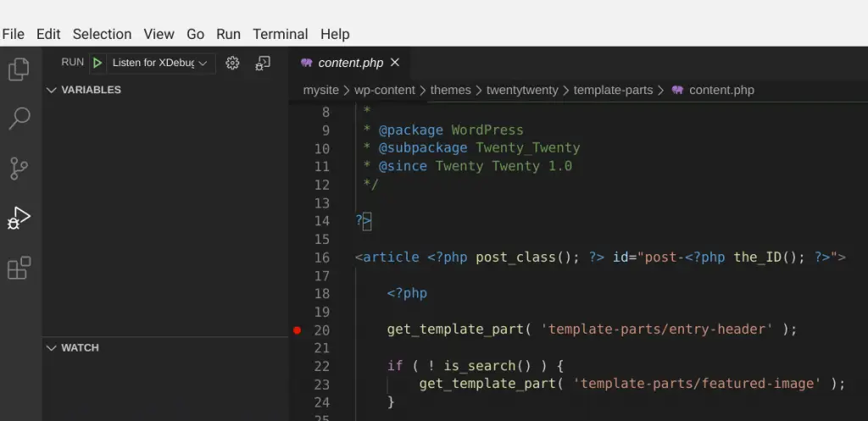This screenshot has height=421, width=868.
Task: Open the Search magnifier icon
Action: pyautogui.click(x=19, y=118)
